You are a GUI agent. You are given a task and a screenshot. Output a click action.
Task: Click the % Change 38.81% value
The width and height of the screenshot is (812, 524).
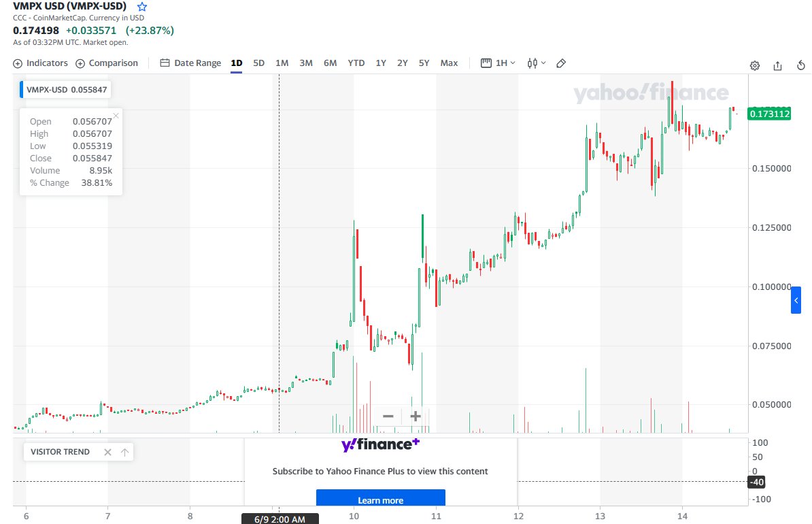tap(97, 183)
